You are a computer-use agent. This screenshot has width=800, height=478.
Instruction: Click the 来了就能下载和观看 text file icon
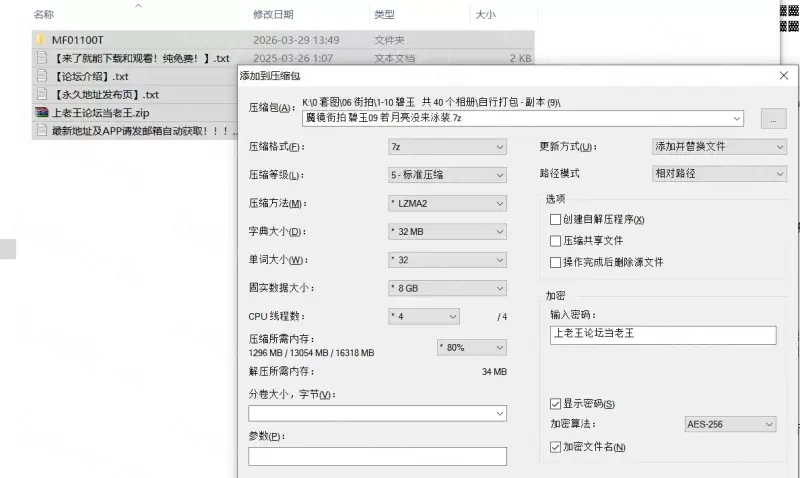tap(42, 58)
